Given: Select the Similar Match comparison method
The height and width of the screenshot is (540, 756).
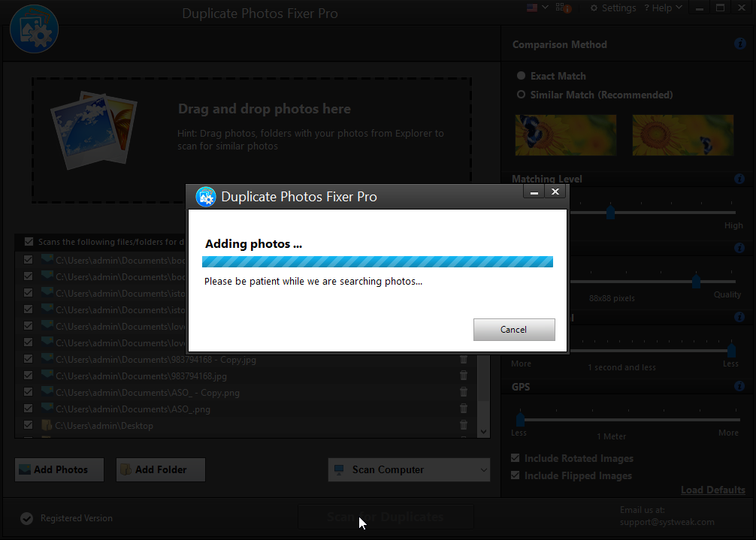Looking at the screenshot, I should (521, 95).
